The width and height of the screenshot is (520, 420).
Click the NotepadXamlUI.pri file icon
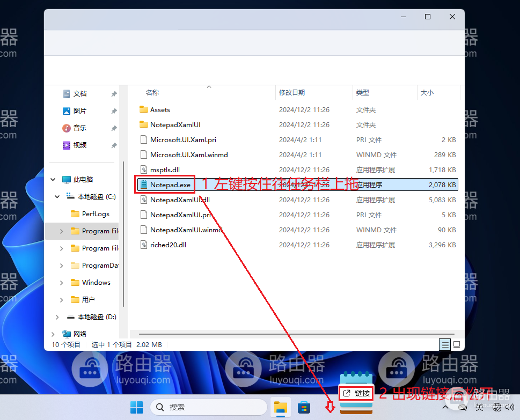pos(144,215)
